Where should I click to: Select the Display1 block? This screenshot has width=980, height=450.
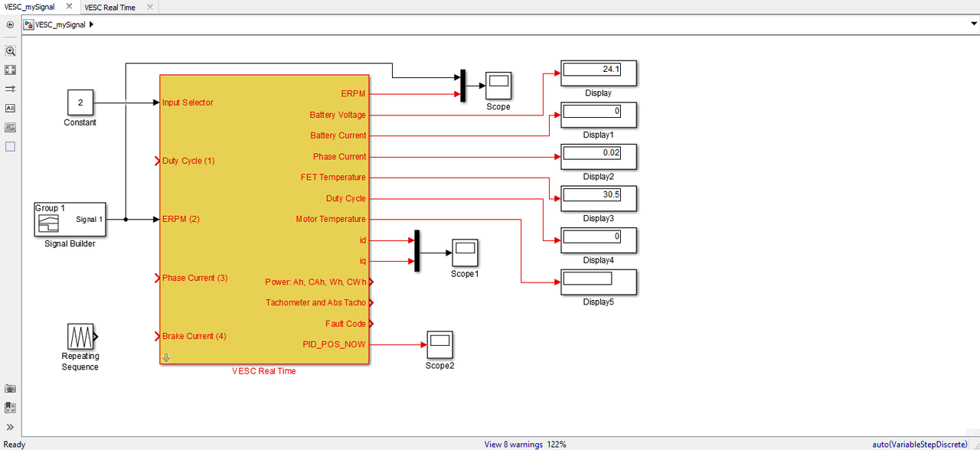pos(599,115)
